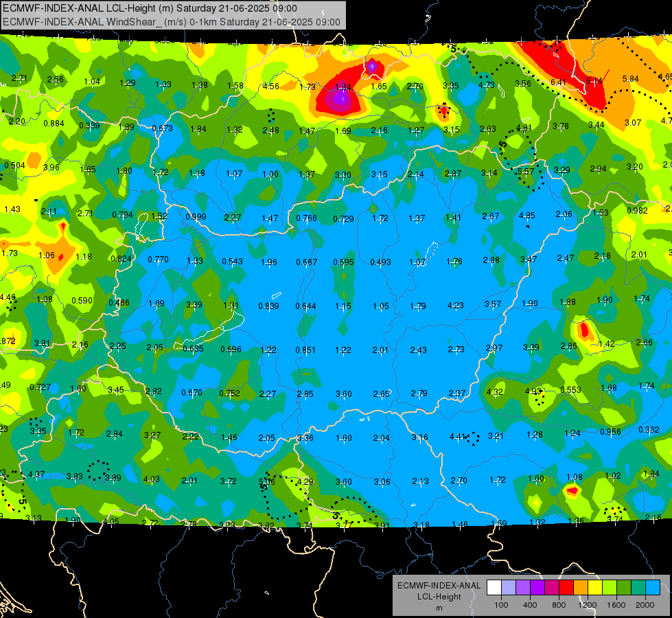Viewport: 672px width, 618px height.
Task: Click the wind shear value '0.635'
Action: pyautogui.click(x=193, y=348)
